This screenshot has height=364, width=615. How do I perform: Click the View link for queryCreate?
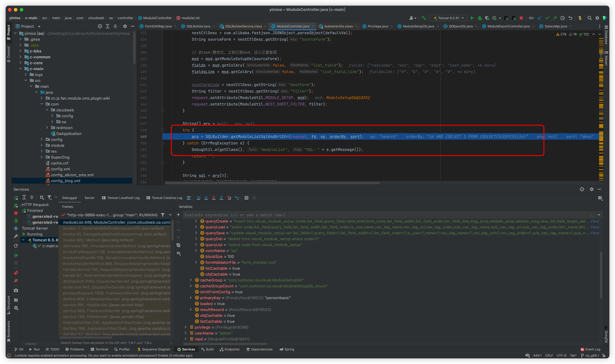(x=594, y=221)
